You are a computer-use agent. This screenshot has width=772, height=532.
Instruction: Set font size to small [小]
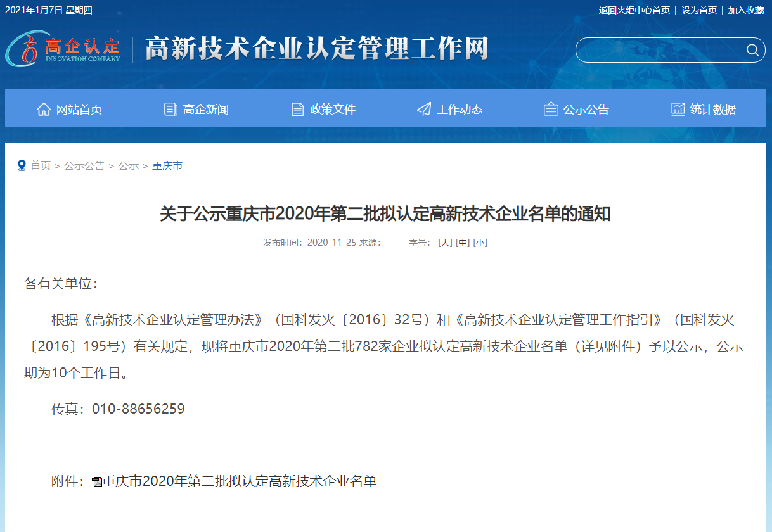pyautogui.click(x=480, y=243)
